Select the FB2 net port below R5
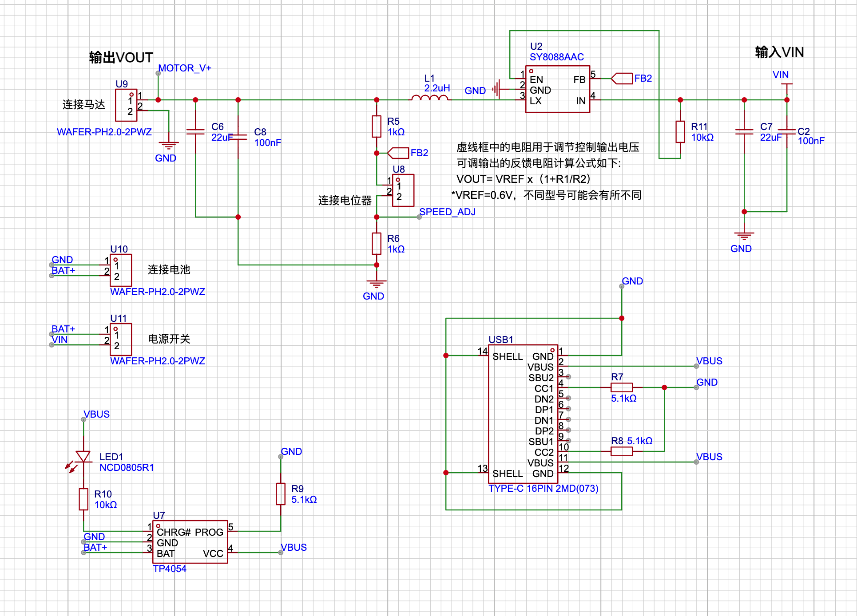Image resolution: width=857 pixels, height=616 pixels. (398, 153)
